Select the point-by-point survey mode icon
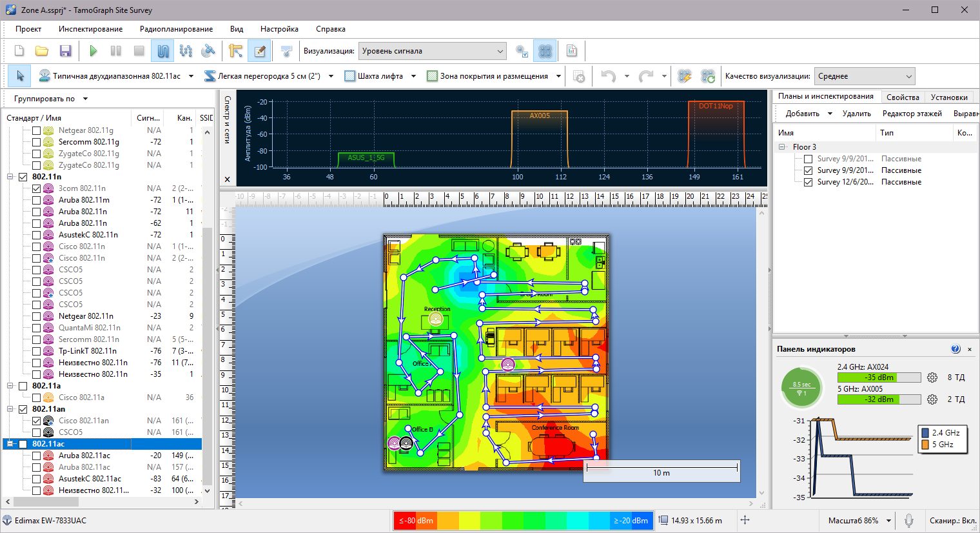This screenshot has height=533, width=980. point(186,51)
